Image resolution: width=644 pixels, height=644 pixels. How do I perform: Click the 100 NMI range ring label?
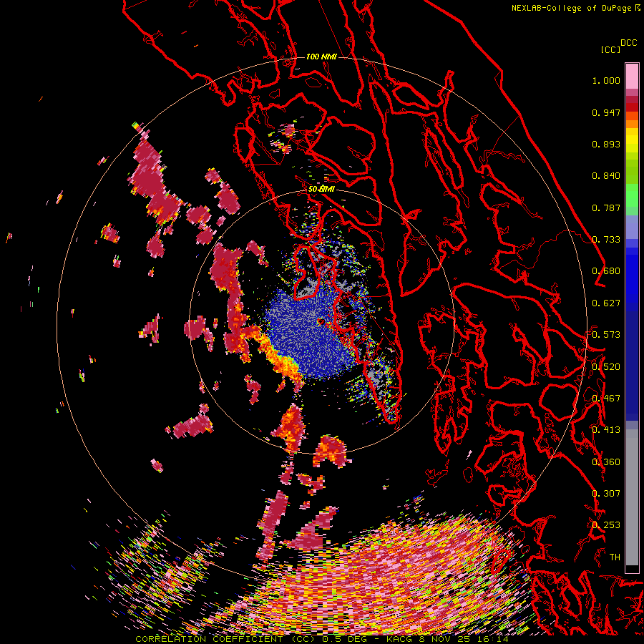coord(321,57)
